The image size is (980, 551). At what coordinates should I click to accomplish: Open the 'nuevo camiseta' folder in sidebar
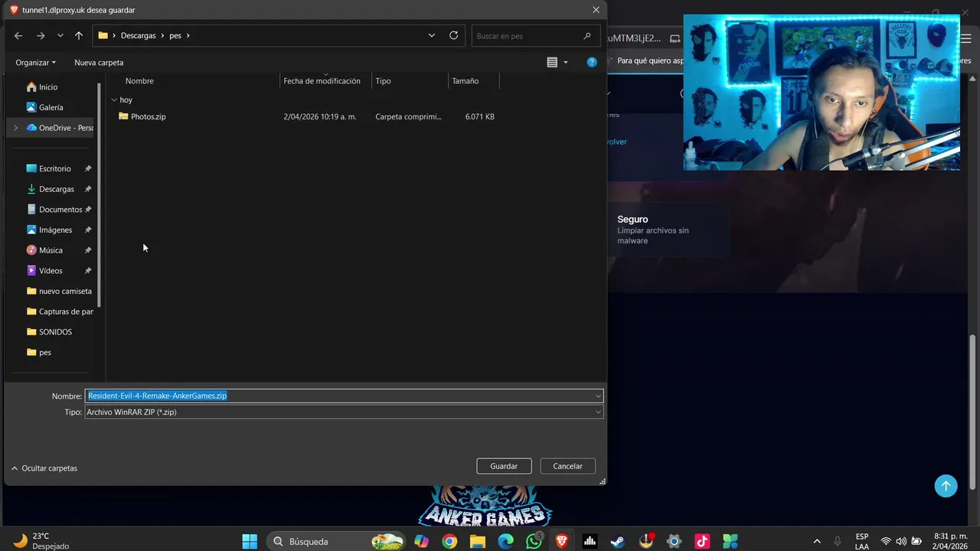58,291
